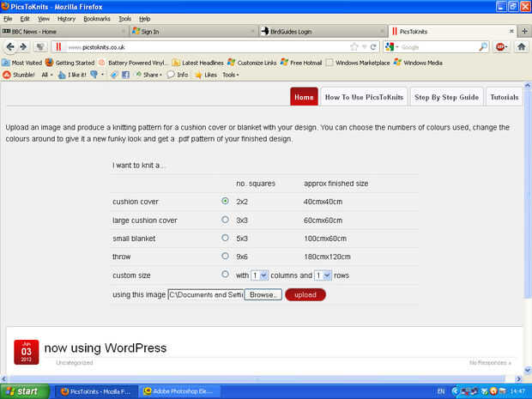
Task: Open Windows Media bookmark
Action: 418,63
